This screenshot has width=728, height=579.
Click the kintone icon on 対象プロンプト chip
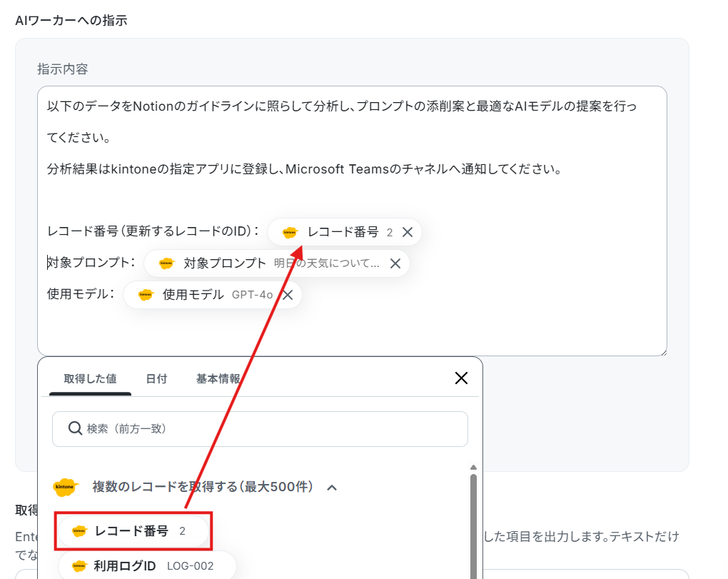[x=166, y=263]
